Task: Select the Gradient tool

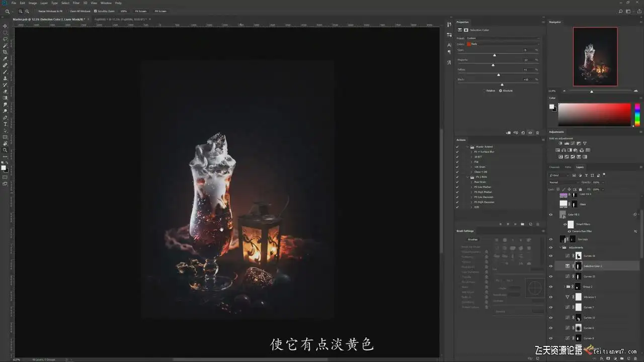Action: 5,98
